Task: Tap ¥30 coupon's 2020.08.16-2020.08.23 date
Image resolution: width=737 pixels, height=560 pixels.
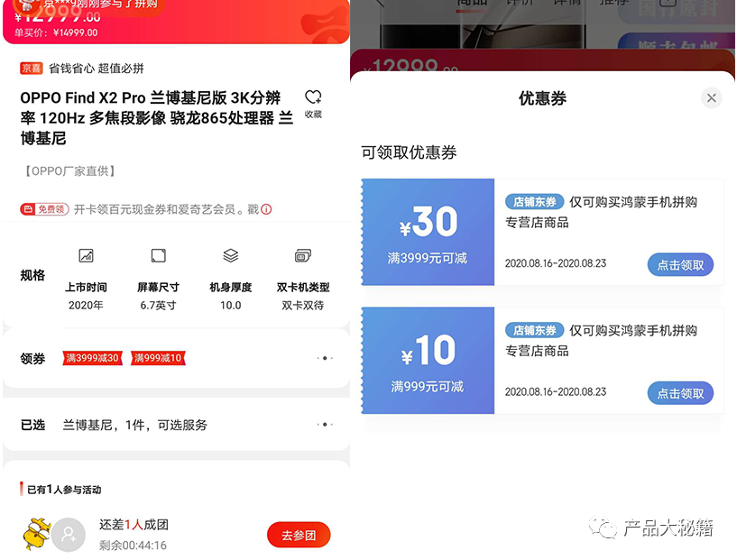Action: pyautogui.click(x=556, y=263)
